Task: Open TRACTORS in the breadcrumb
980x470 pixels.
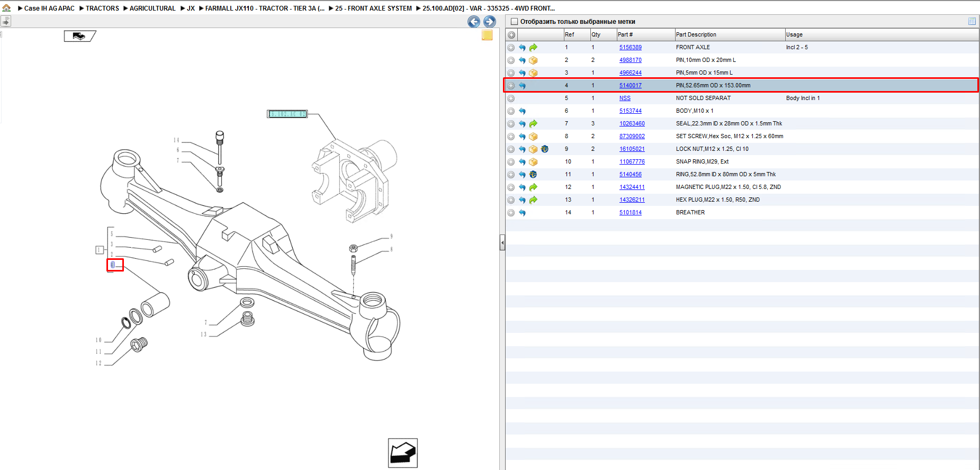Action: click(102, 8)
